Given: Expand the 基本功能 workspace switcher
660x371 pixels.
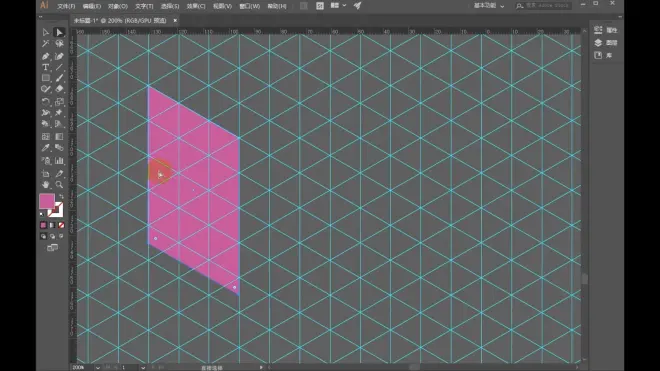Looking at the screenshot, I should (489, 5).
